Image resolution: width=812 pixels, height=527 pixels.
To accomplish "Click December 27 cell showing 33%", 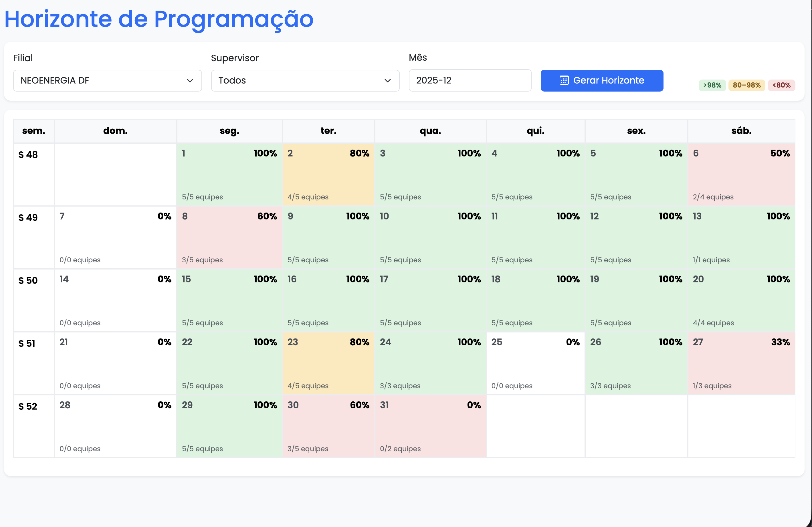I will 741,363.
